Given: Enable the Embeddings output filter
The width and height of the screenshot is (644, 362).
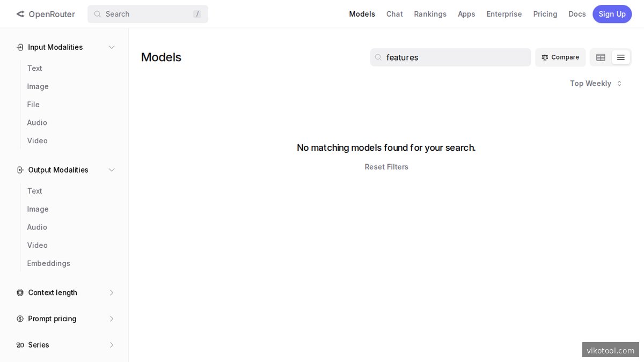Looking at the screenshot, I should [48, 263].
